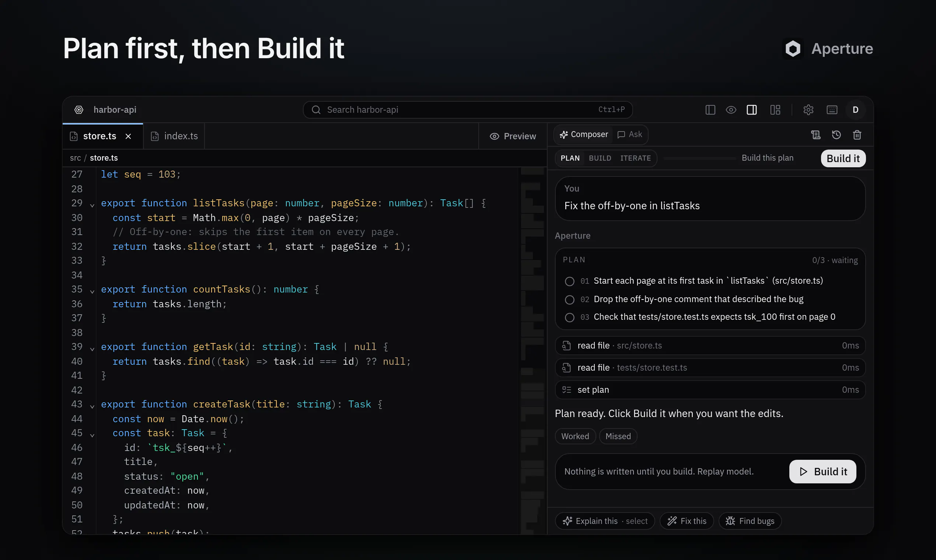
Task: Click the checklist icon on set plan row
Action: click(x=566, y=390)
